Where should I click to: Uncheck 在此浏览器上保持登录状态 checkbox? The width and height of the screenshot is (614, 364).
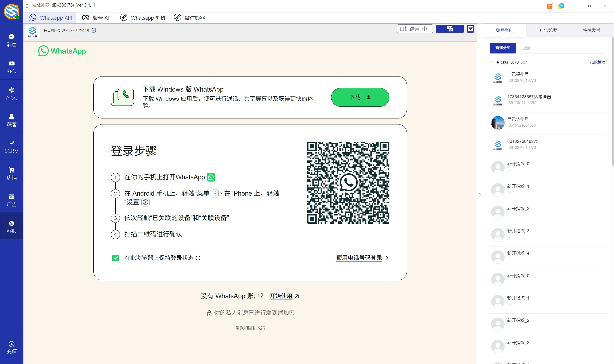coord(115,258)
